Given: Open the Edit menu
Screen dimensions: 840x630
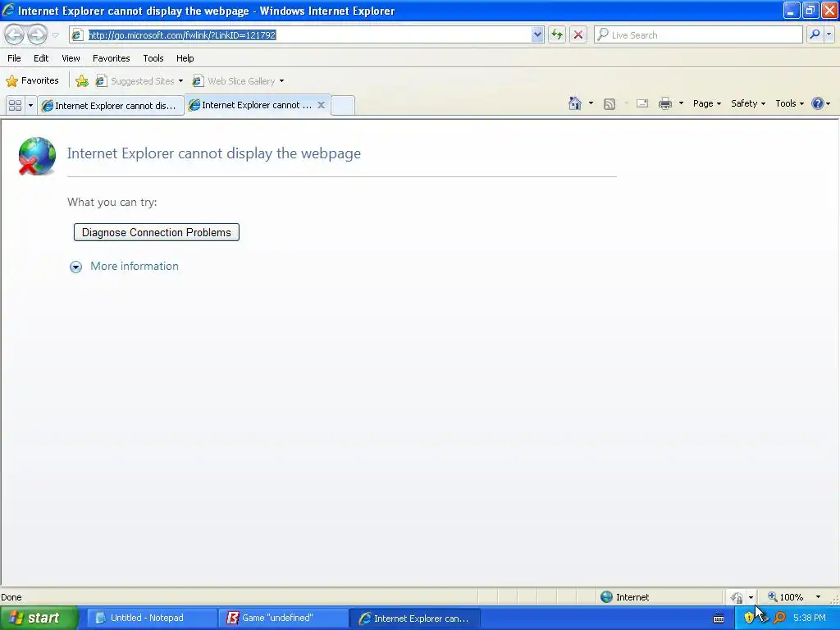Looking at the screenshot, I should 41,58.
